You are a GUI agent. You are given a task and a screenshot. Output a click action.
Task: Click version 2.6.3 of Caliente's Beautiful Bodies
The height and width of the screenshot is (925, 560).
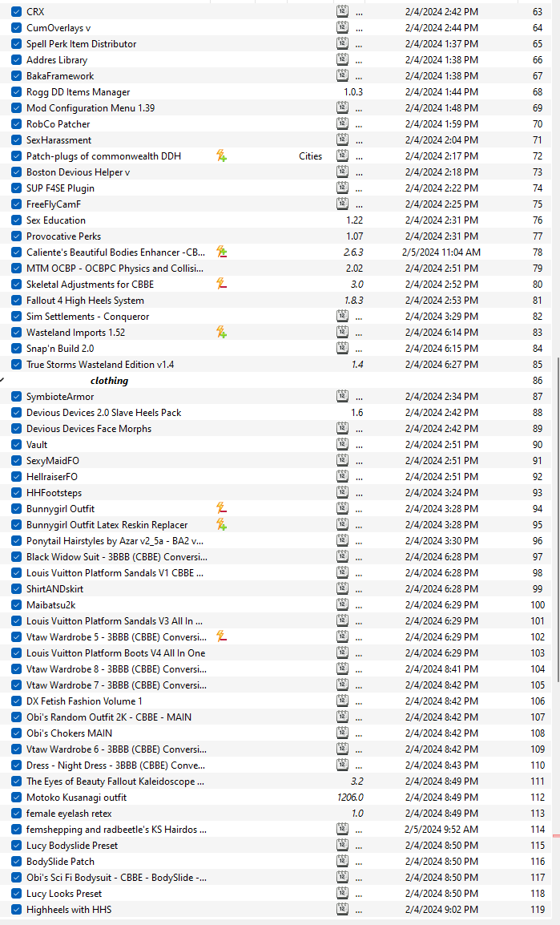click(x=353, y=252)
